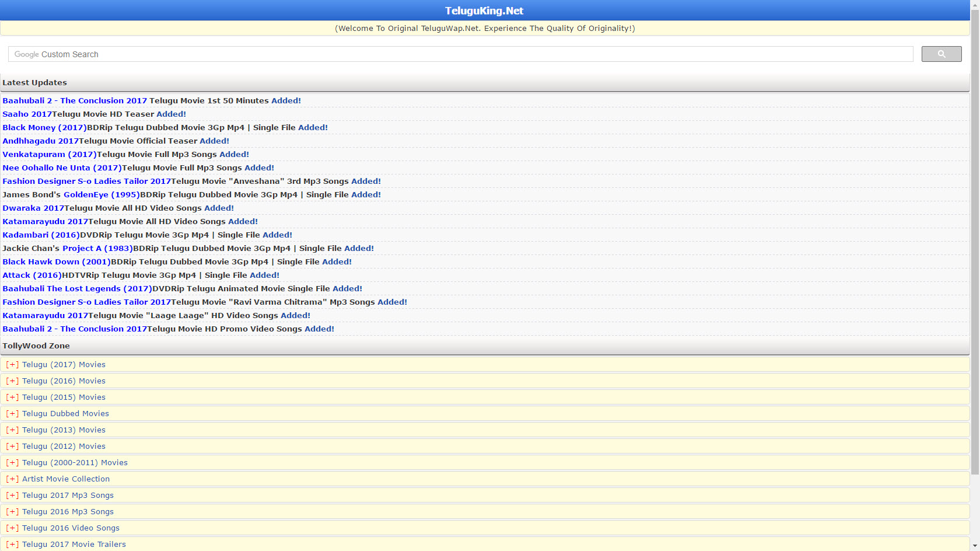Expand [+] next to Telugu Dubbed Movies
980x551 pixels.
click(x=12, y=413)
